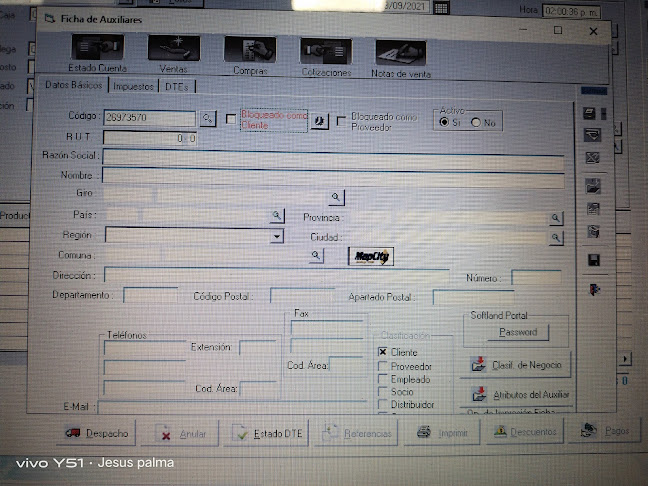Image resolution: width=648 pixels, height=486 pixels.
Task: Click the floppy disk save icon
Action: click(593, 260)
